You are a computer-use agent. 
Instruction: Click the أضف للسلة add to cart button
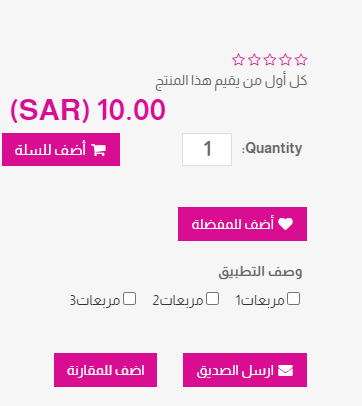pyautogui.click(x=61, y=150)
